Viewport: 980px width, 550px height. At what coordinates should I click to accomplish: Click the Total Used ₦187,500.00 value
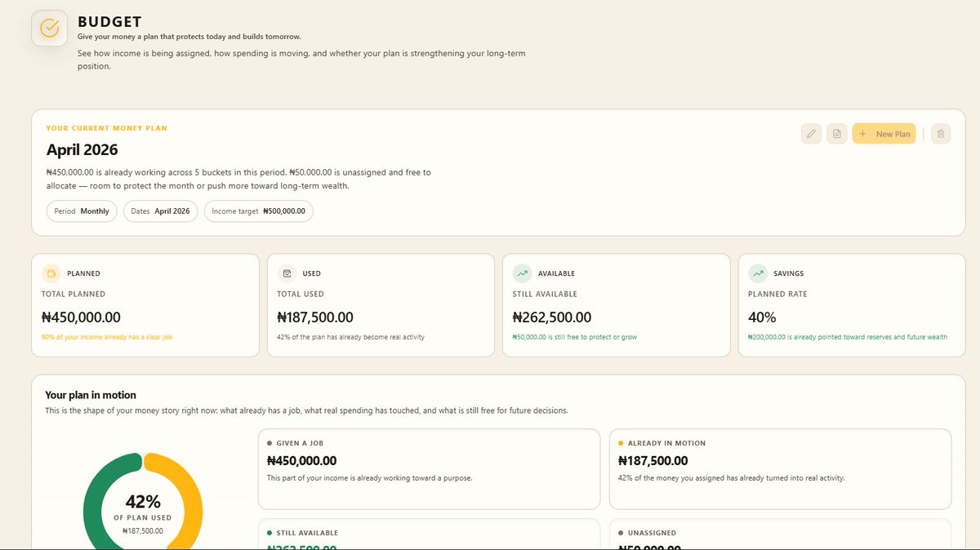315,317
